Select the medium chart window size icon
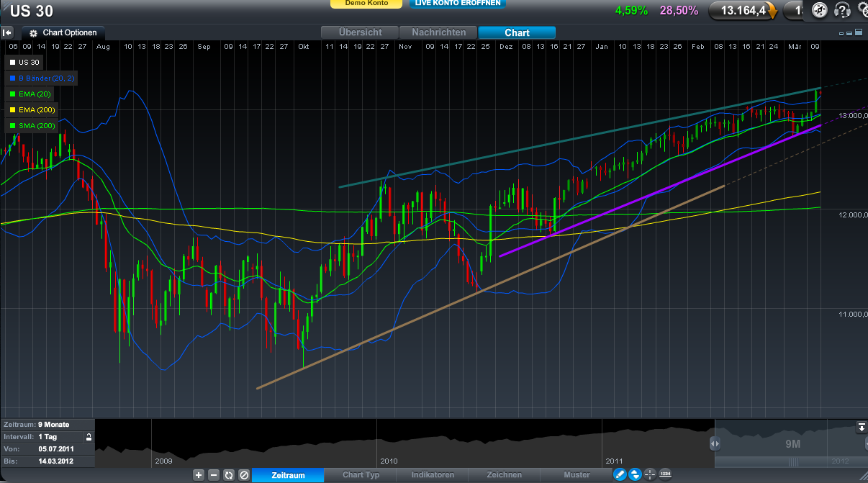This screenshot has width=868, height=483. click(850, 33)
